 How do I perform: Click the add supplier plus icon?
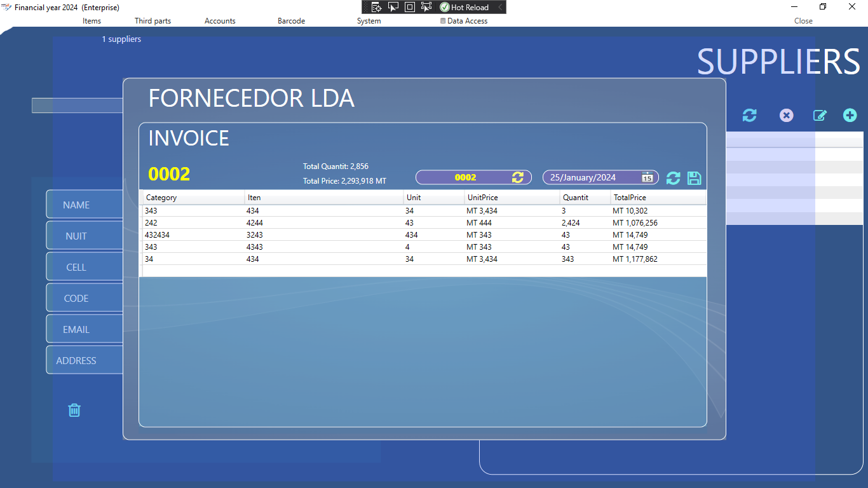pyautogui.click(x=850, y=115)
